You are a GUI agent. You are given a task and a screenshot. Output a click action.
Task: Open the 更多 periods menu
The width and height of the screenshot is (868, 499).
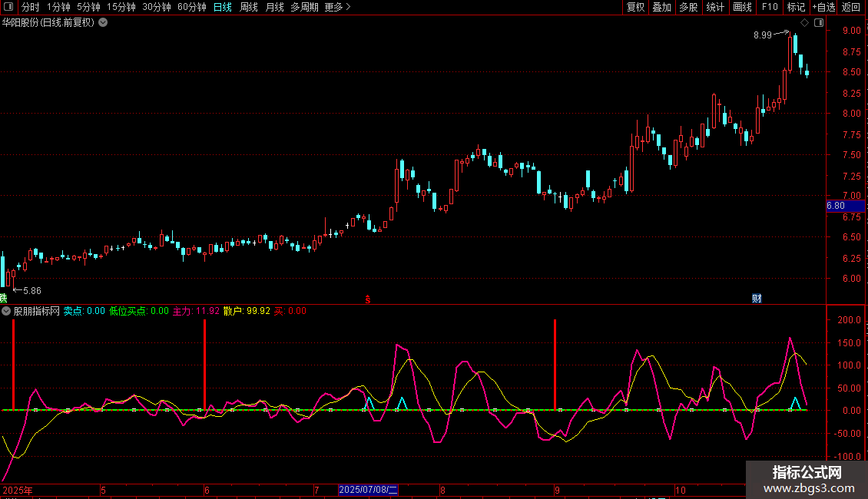pyautogui.click(x=337, y=7)
